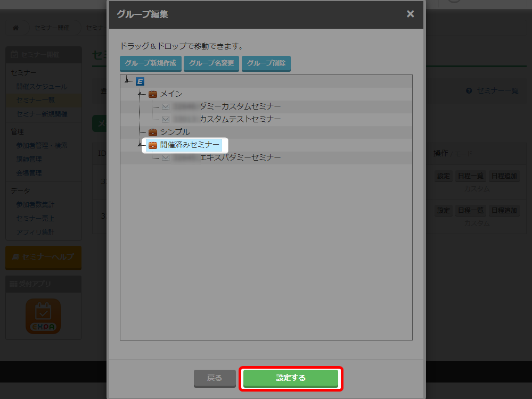Screen dimensions: 532x399
Task: Click the home icon in breadcrumb
Action: click(x=15, y=28)
